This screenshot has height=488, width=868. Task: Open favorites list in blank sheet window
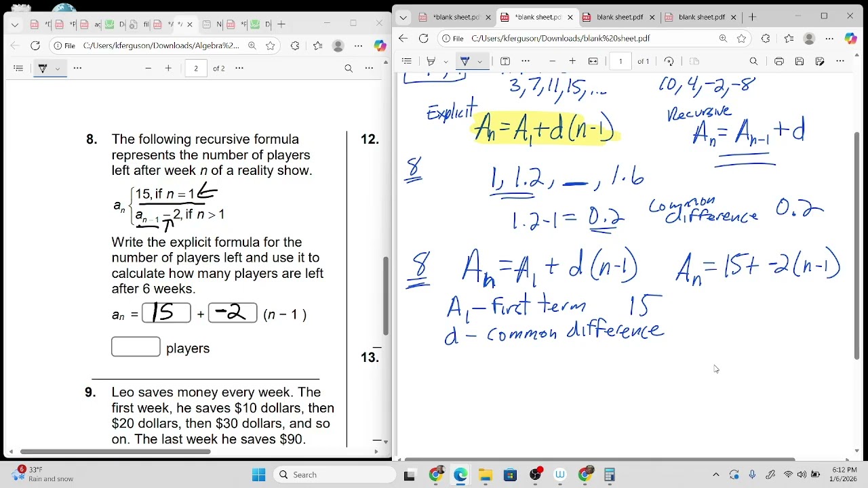point(789,39)
